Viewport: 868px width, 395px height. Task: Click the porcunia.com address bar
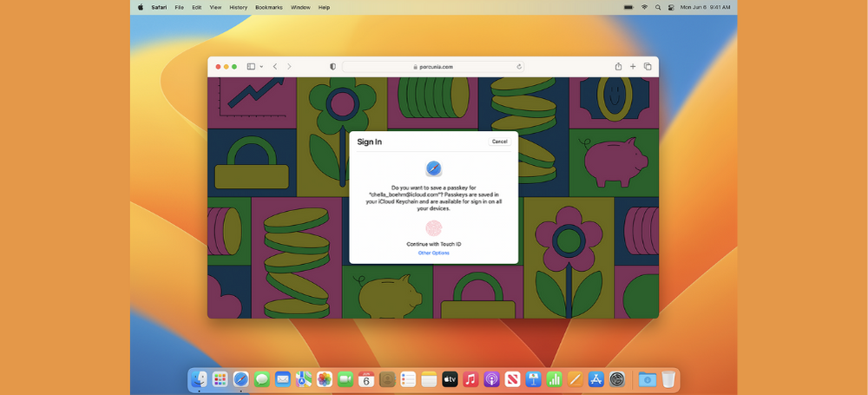(x=433, y=67)
